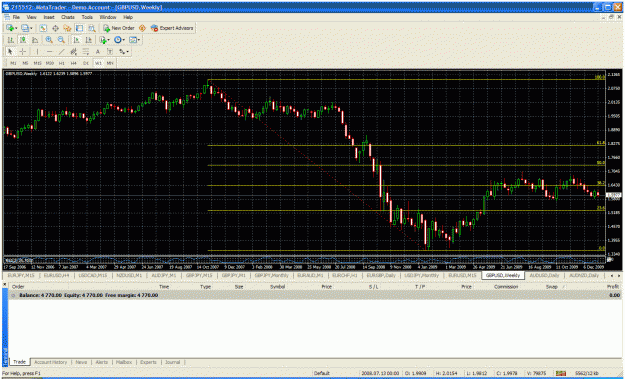The width and height of the screenshot is (625, 379).
Task: Select the Text 'A' drawing tool
Action: tap(98, 52)
